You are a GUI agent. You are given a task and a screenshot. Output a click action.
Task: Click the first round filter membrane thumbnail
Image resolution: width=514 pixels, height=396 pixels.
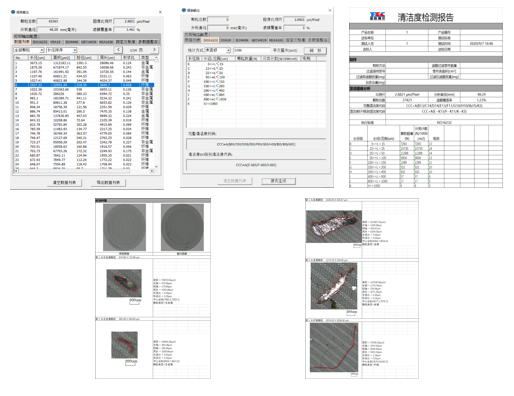coord(124,227)
